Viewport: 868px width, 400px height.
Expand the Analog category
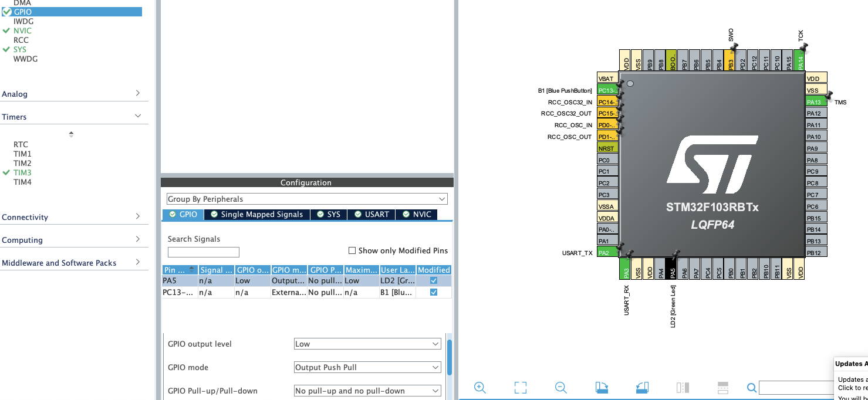(x=138, y=93)
